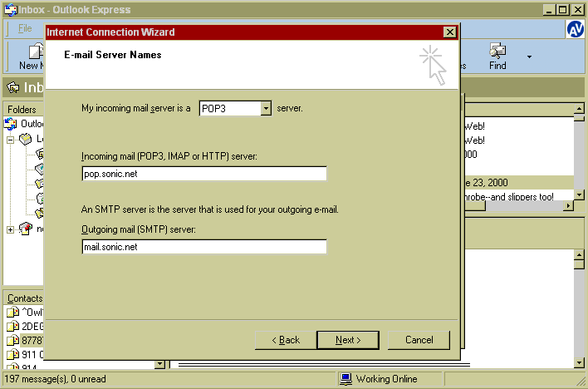Image resolution: width=588 pixels, height=389 pixels.
Task: Open the dropdown arrow beside Find
Action: coord(529,57)
